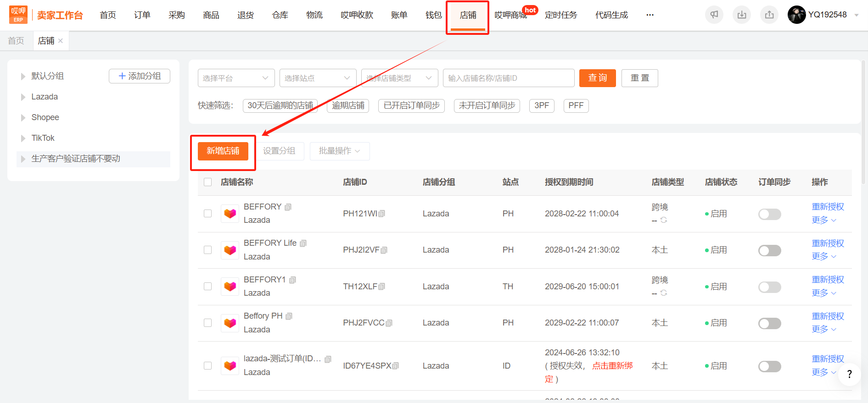This screenshot has height=403, width=868.
Task: Click the YQ192548 user avatar
Action: (x=797, y=15)
